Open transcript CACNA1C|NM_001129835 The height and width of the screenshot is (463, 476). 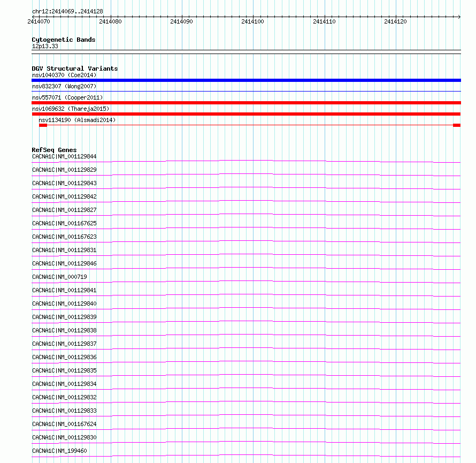[64, 370]
